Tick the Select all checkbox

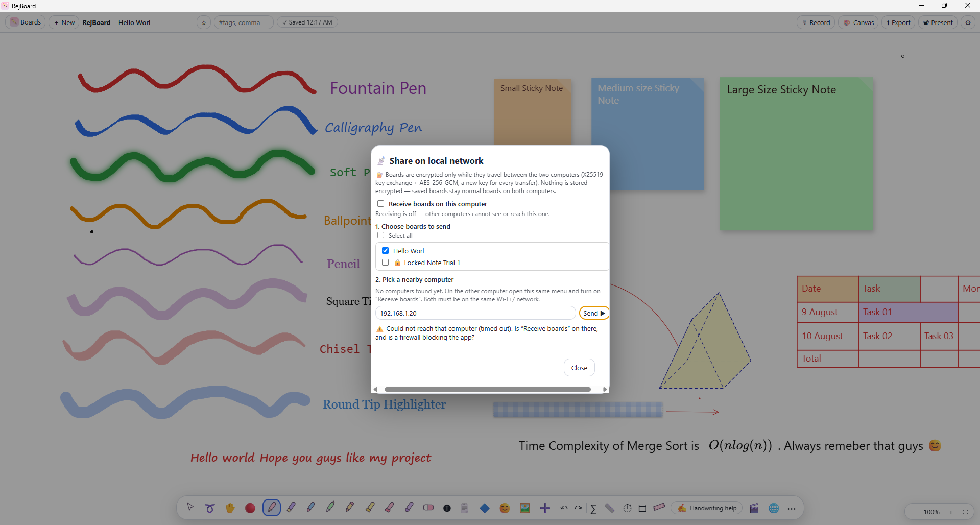(381, 235)
